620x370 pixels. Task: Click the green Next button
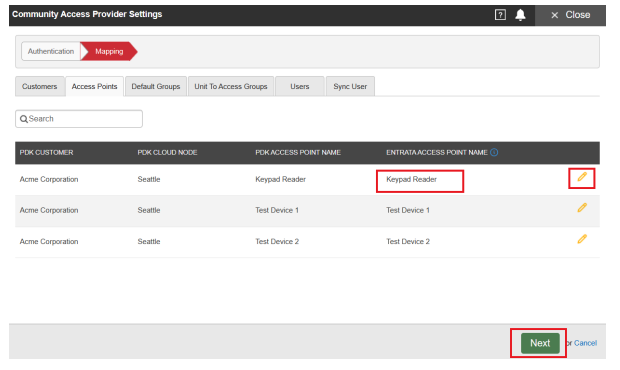point(540,343)
